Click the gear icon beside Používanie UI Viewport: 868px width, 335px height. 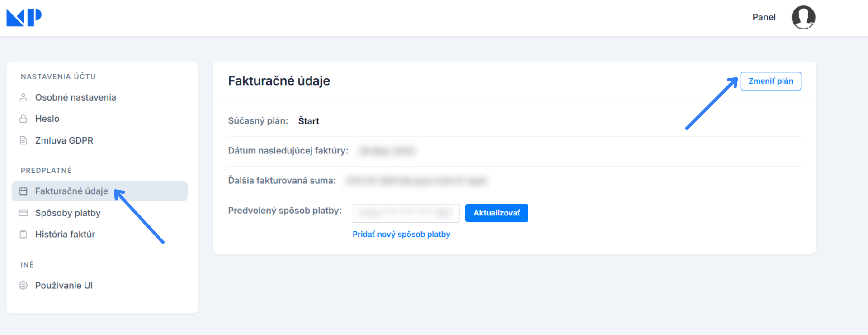point(24,285)
